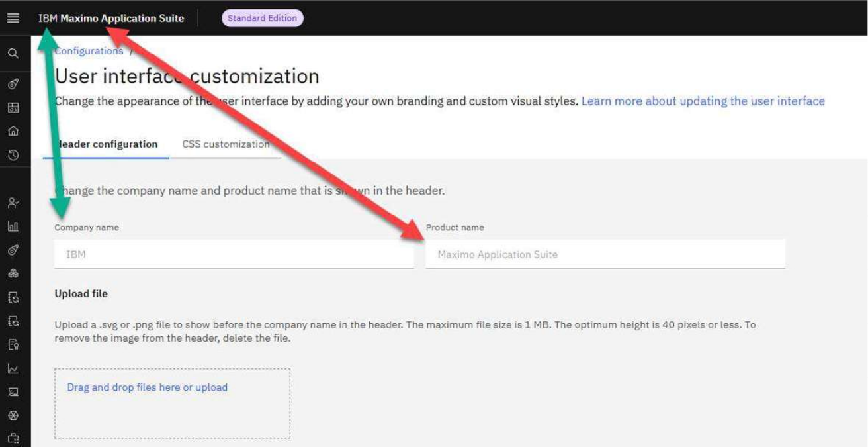Open the briefcase icon in sidebar
Viewport: 868px width, 447px height.
click(13, 438)
